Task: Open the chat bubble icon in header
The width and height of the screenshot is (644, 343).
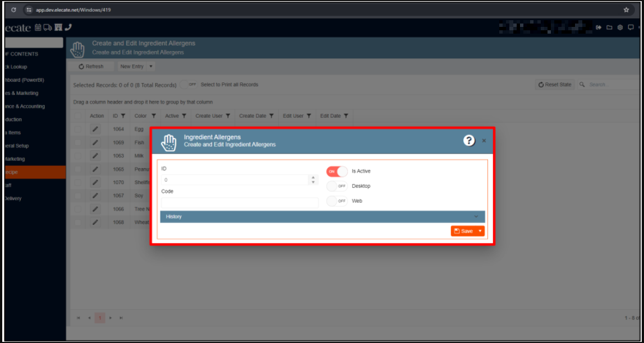Action: (631, 27)
